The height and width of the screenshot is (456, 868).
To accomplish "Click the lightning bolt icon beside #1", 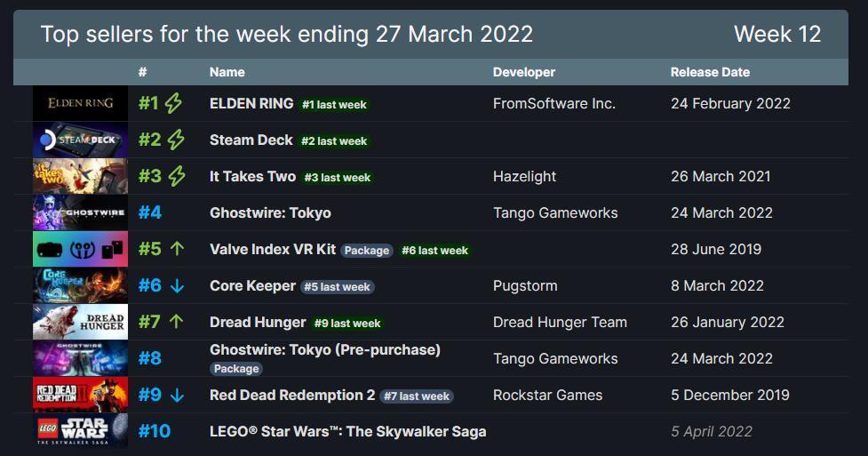I will click(x=173, y=103).
